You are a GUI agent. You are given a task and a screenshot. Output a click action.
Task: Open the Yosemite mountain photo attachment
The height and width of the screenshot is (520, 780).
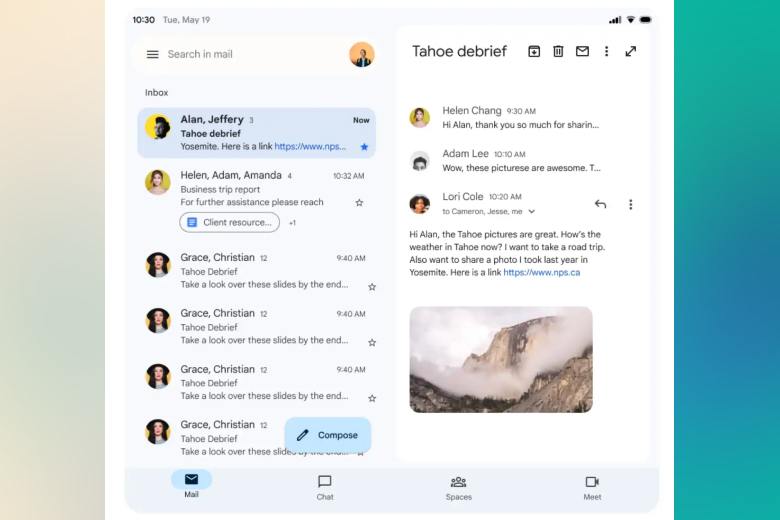[501, 359]
